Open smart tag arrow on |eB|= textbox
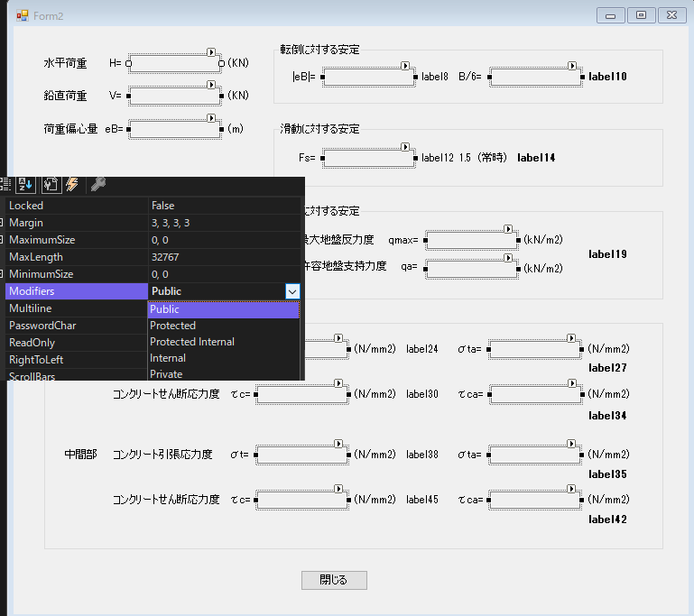 [405, 66]
